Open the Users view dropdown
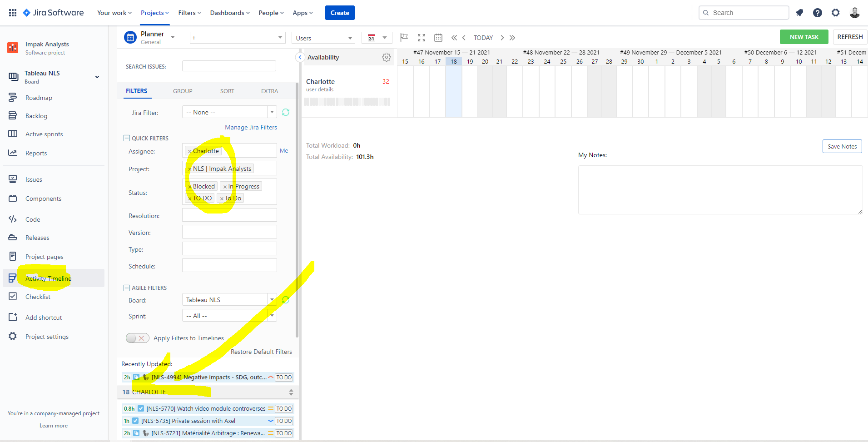The width and height of the screenshot is (868, 442). coord(323,38)
